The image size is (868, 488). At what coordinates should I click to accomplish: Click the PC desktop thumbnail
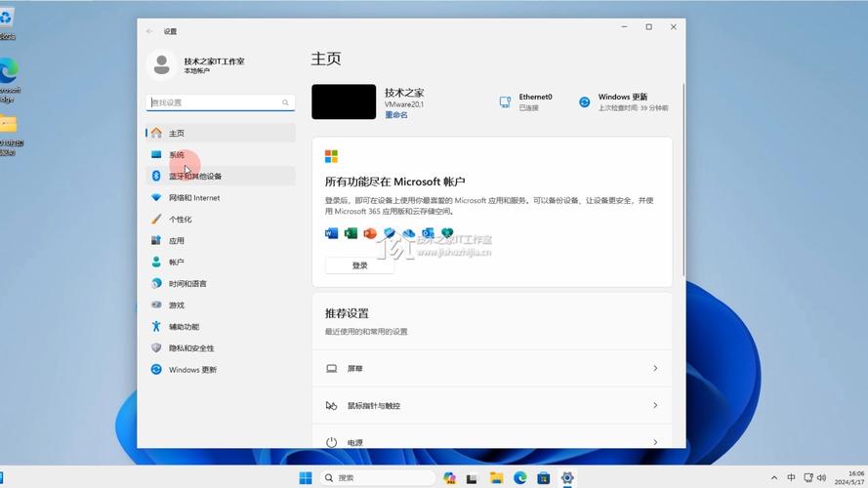coord(344,102)
